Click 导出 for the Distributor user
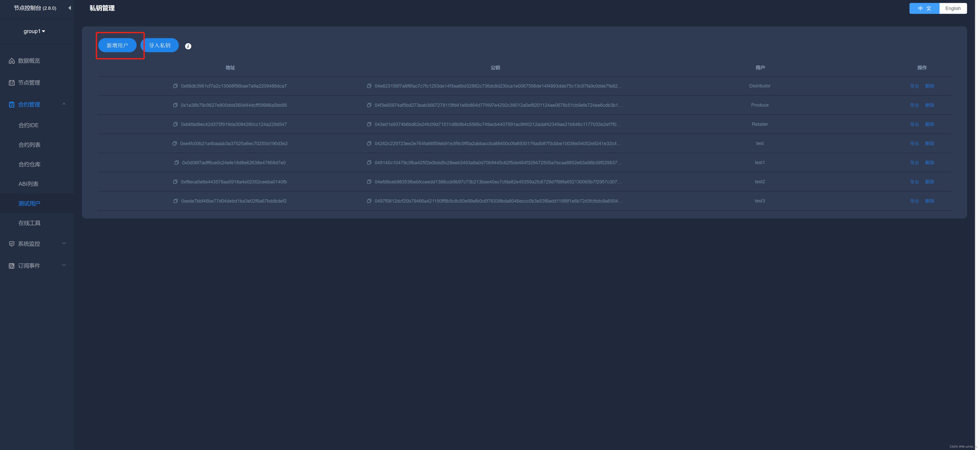The height and width of the screenshot is (450, 980). tap(914, 86)
